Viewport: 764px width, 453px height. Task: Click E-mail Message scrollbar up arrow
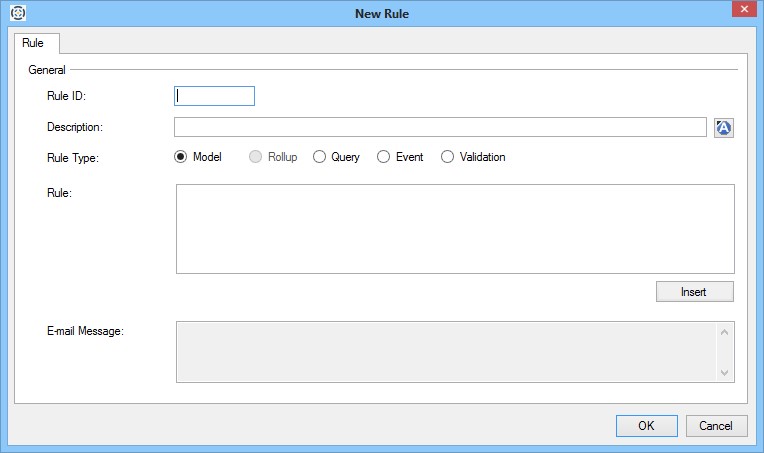coord(725,331)
